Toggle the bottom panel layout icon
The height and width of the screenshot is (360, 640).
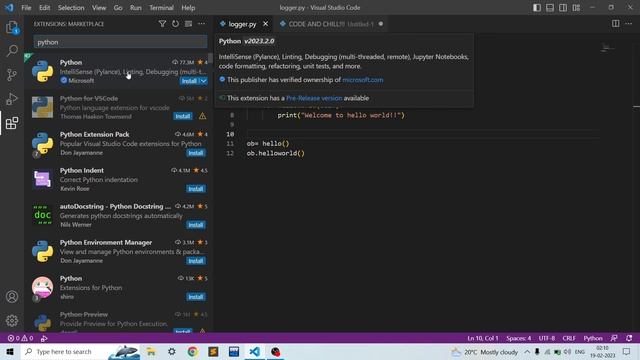click(550, 8)
